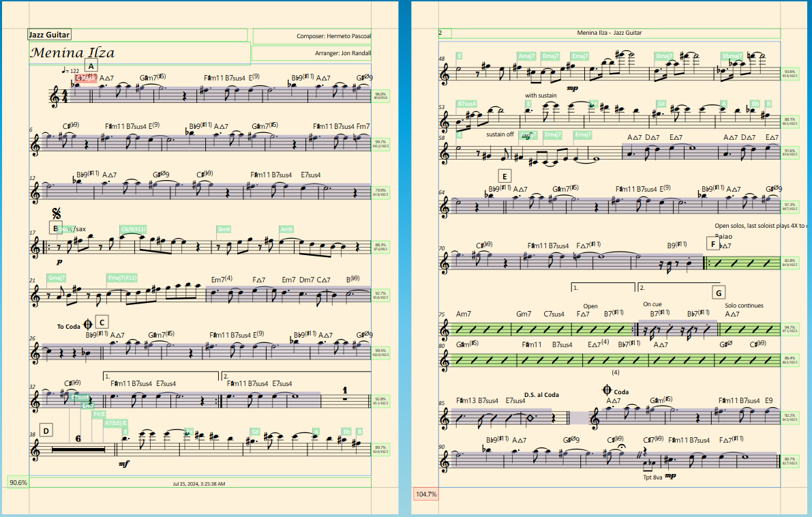The width and height of the screenshot is (812, 517).
Task: Select the "Gmaj7" chord label
Action: [x=57, y=278]
